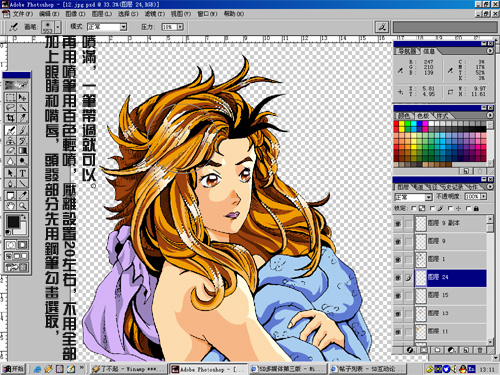The image size is (500, 375).
Task: Hide the 图层 9 副本 layer eye
Action: [398, 224]
